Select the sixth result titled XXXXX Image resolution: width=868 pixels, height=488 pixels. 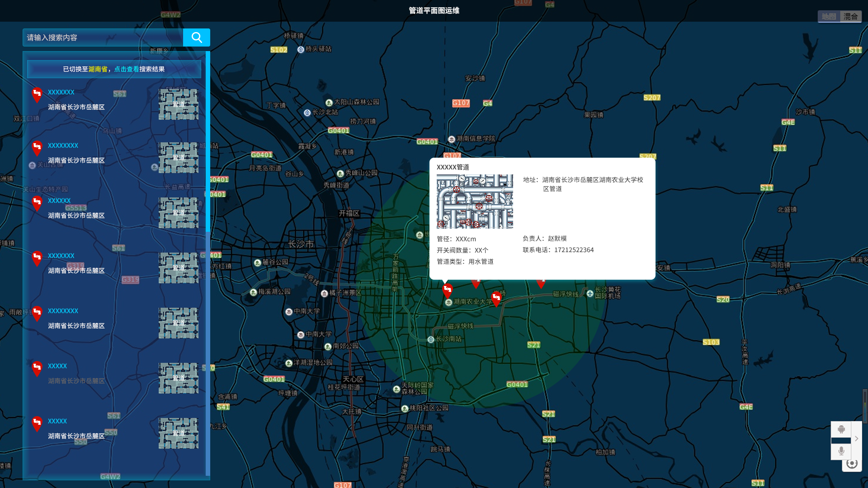57,366
